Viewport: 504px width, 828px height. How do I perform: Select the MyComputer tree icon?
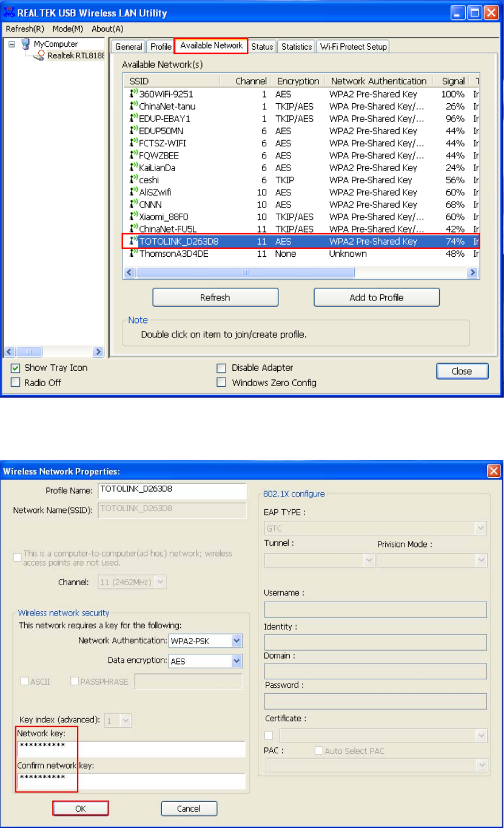(x=25, y=44)
